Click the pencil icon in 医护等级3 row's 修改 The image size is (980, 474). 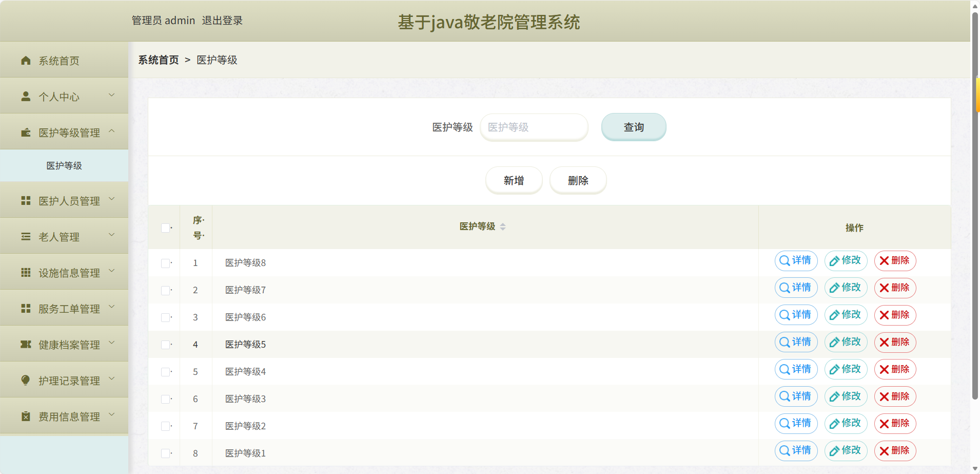(834, 397)
